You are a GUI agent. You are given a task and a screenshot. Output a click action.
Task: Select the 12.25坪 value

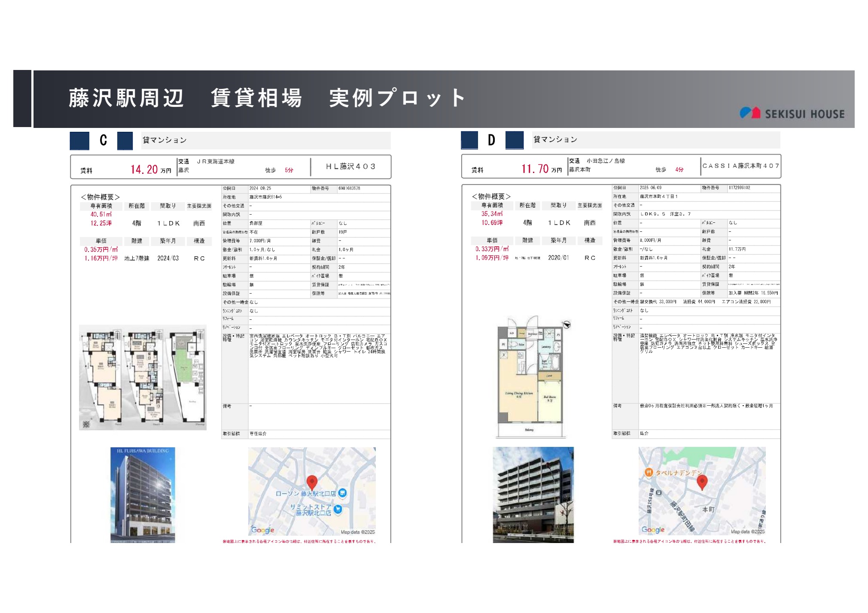pyautogui.click(x=101, y=223)
